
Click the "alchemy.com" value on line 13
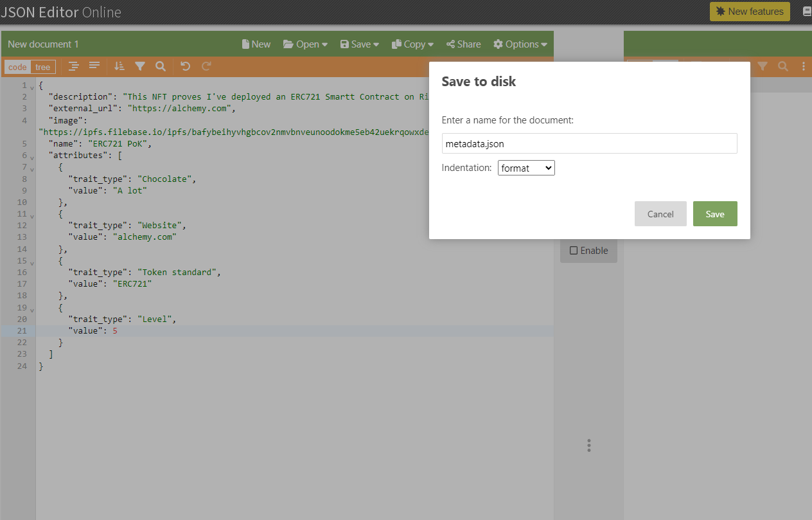pos(145,237)
